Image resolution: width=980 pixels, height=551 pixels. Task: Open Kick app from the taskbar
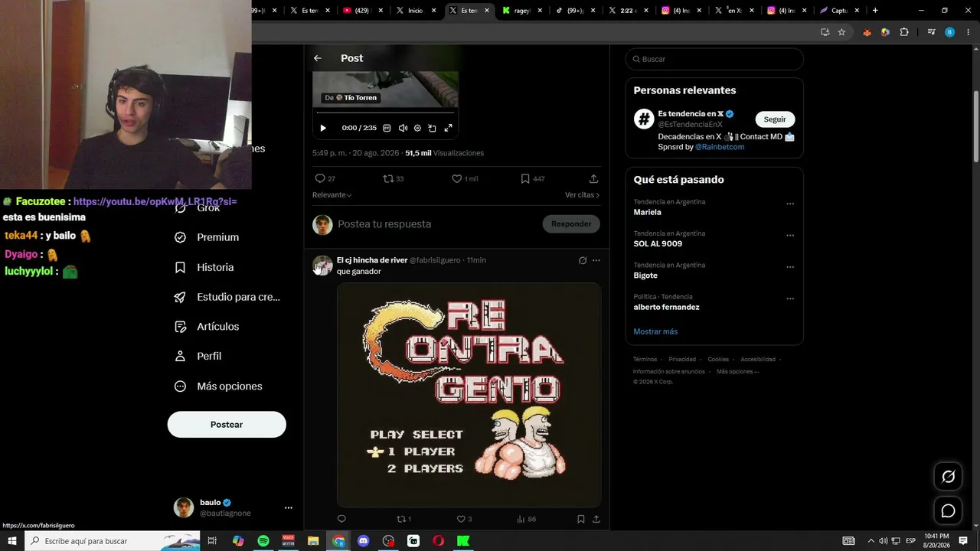[463, 541]
